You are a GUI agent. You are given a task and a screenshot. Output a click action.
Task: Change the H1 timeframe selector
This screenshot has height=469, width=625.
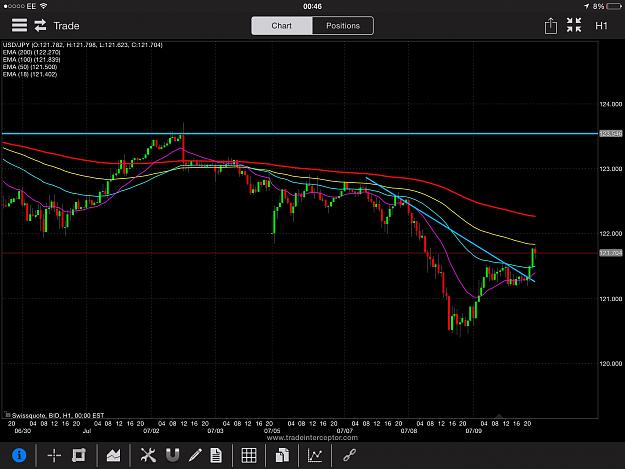[601, 26]
